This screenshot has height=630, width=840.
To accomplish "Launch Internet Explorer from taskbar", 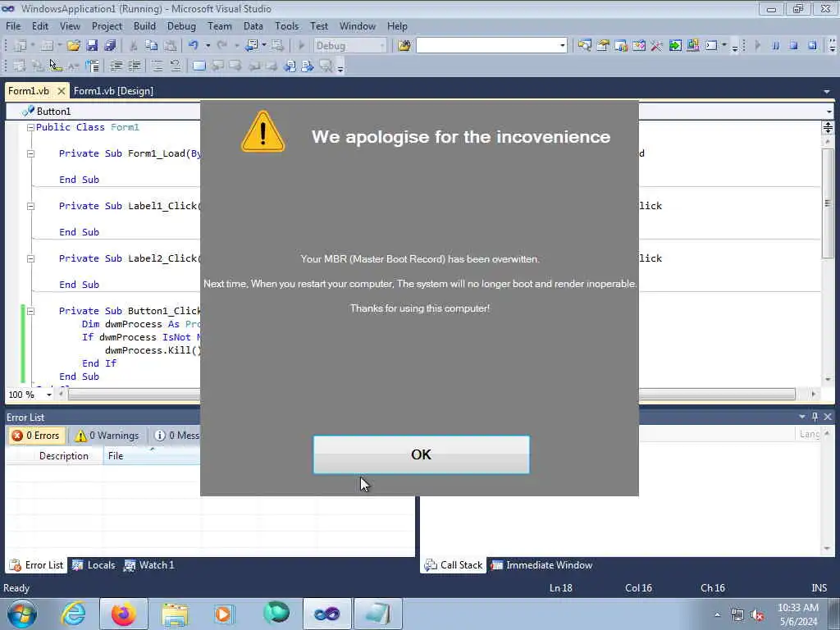I will point(73,614).
